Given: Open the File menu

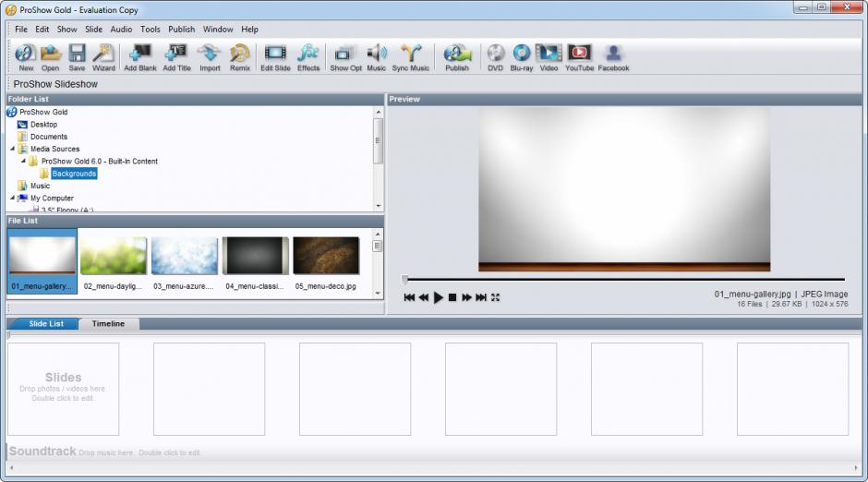Looking at the screenshot, I should 21,30.
